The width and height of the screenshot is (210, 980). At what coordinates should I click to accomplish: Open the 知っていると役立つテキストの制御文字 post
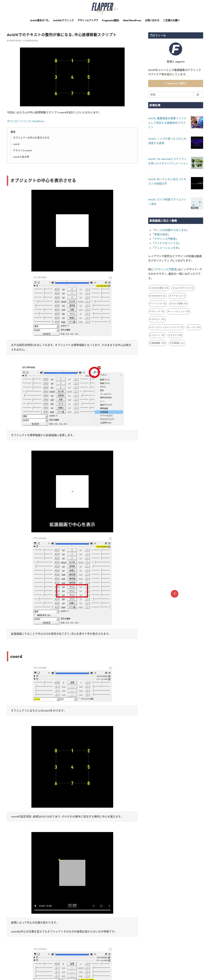tap(168, 181)
